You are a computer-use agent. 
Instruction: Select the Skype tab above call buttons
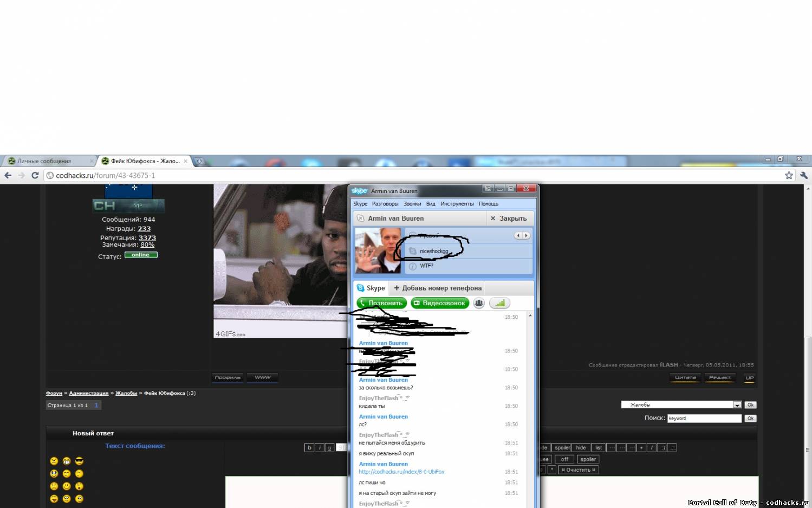pos(371,288)
